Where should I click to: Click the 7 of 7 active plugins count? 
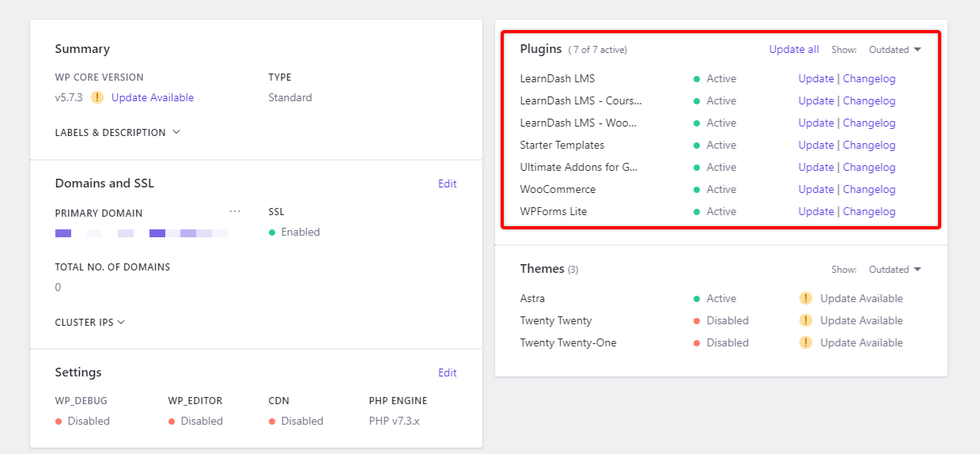coord(598,50)
